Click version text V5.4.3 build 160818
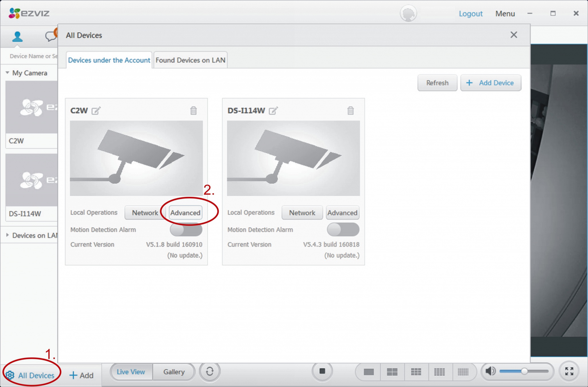 click(331, 244)
